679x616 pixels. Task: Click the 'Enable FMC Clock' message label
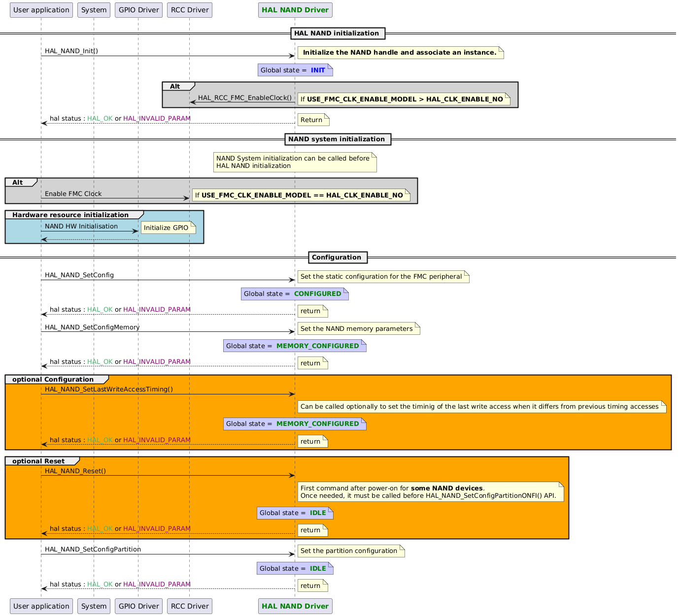(x=73, y=194)
